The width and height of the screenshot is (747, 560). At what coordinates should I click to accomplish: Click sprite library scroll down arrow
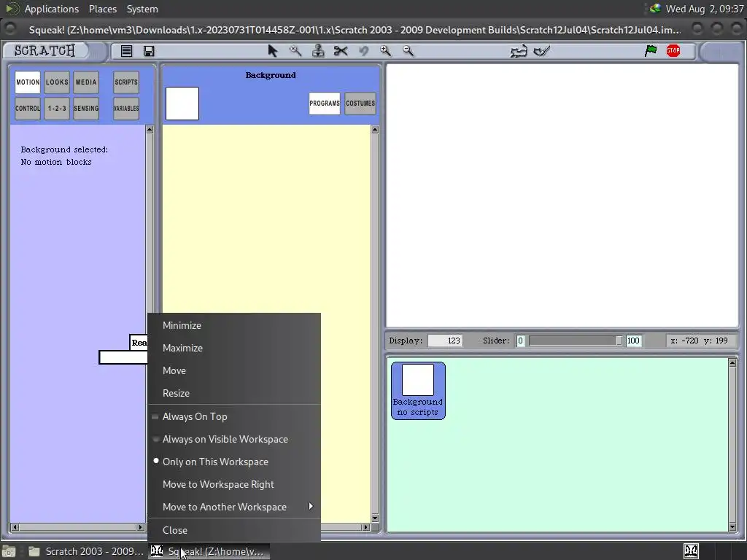pyautogui.click(x=732, y=527)
